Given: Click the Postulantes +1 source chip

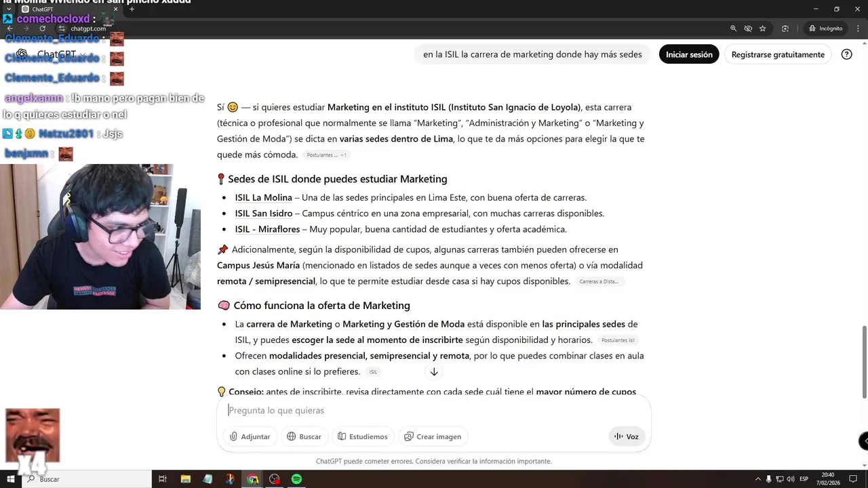Looking at the screenshot, I should [327, 155].
